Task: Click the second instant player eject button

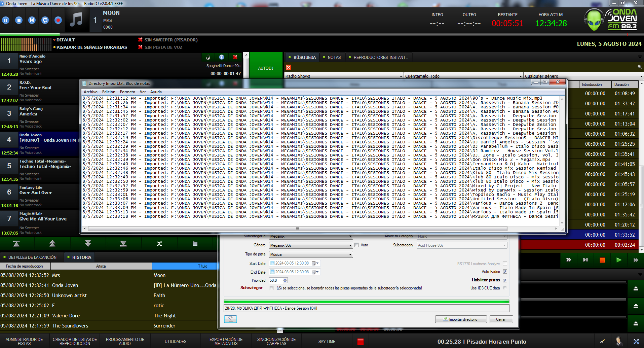Action: [x=636, y=306]
